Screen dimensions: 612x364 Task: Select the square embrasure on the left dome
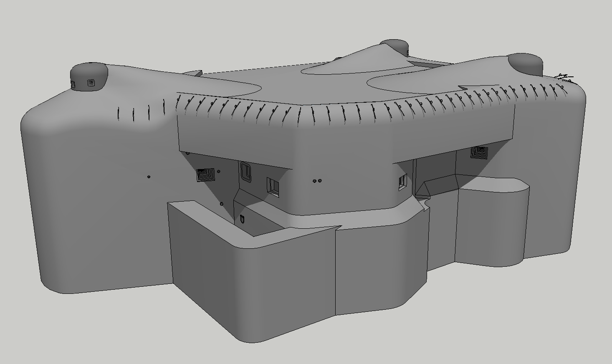coord(91,83)
